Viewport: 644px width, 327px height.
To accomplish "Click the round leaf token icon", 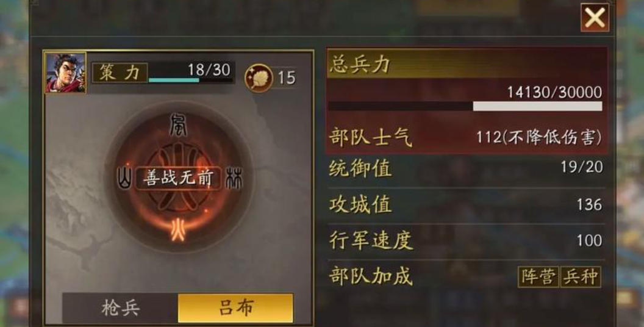I will [x=259, y=78].
